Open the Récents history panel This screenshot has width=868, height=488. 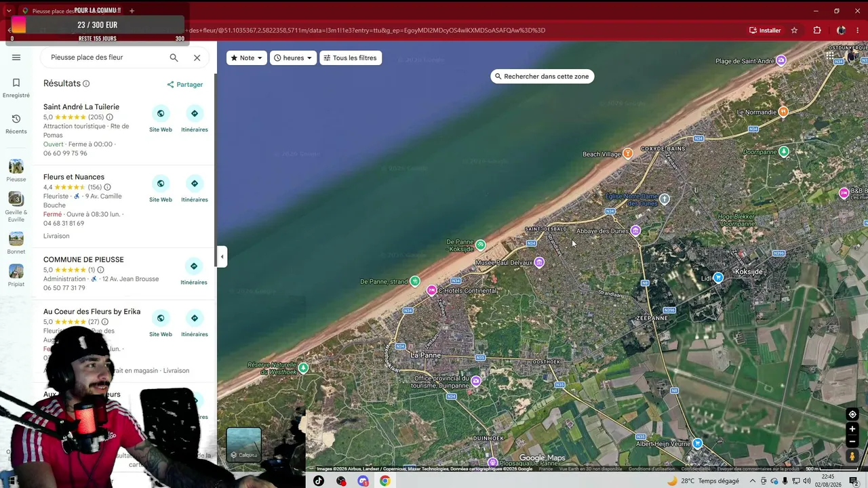(16, 124)
